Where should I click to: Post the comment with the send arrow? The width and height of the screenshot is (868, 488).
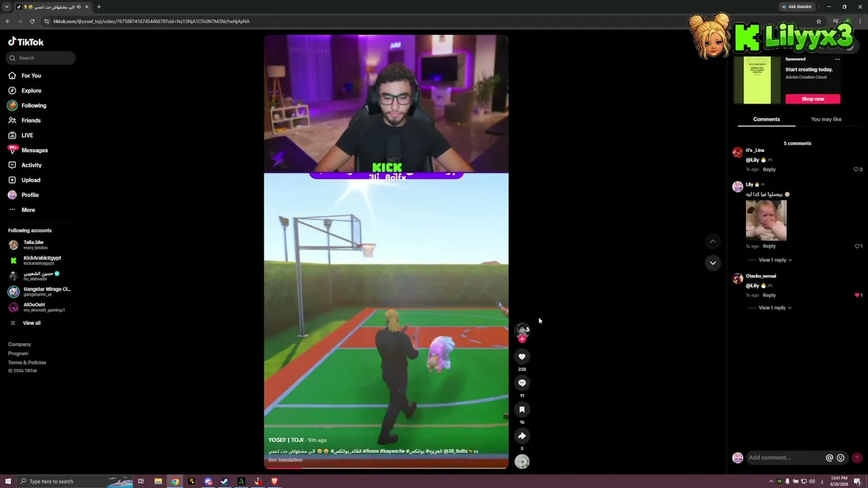click(x=857, y=457)
